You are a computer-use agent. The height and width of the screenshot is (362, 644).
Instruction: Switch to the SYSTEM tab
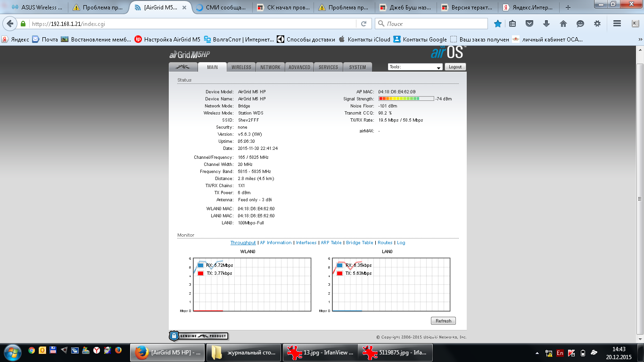[x=357, y=67]
